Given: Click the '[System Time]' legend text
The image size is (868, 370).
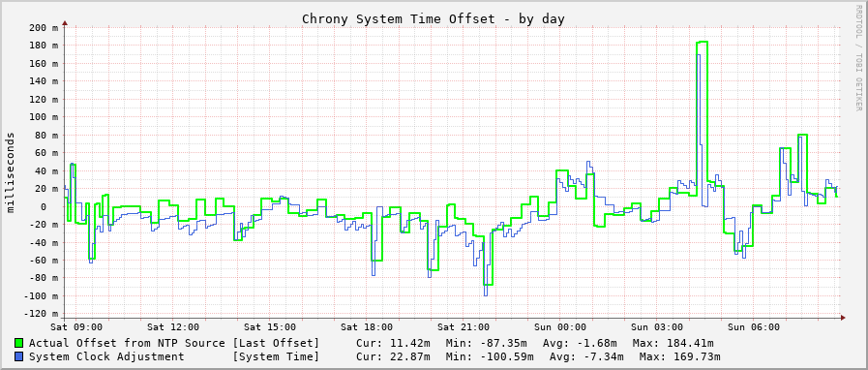Looking at the screenshot, I should [x=276, y=356].
